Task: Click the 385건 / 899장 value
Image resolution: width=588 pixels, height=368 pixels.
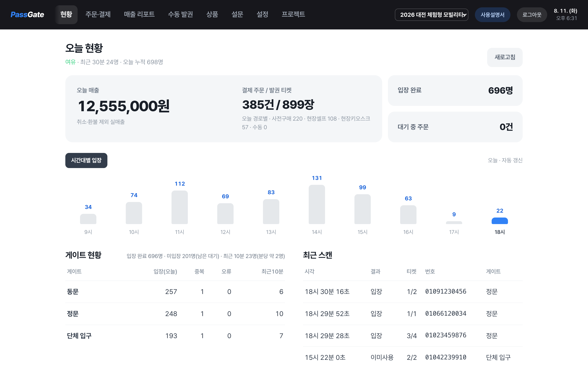Action: point(278,105)
